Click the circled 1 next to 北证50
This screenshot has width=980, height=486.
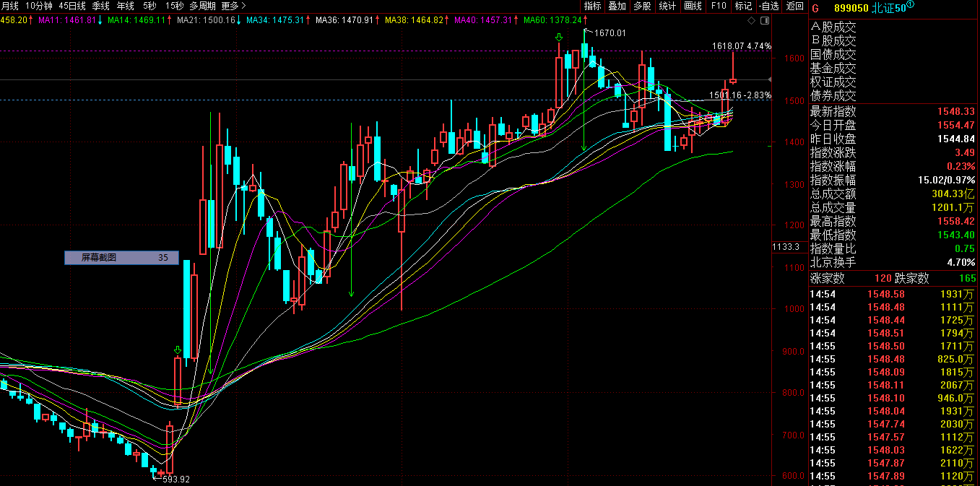911,5
